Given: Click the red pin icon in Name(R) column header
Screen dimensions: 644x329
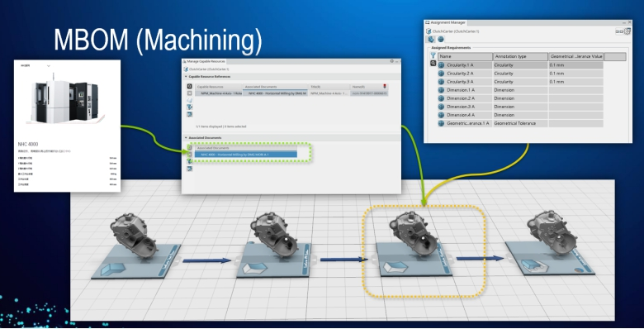Looking at the screenshot, I should (x=385, y=86).
